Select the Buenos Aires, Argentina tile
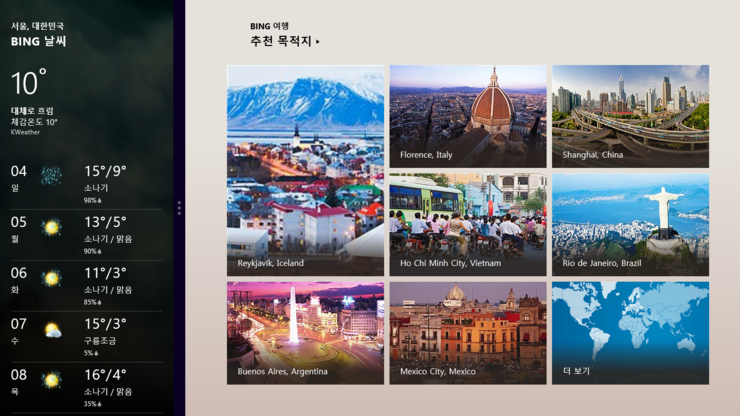The width and height of the screenshot is (740, 416). coord(305,333)
